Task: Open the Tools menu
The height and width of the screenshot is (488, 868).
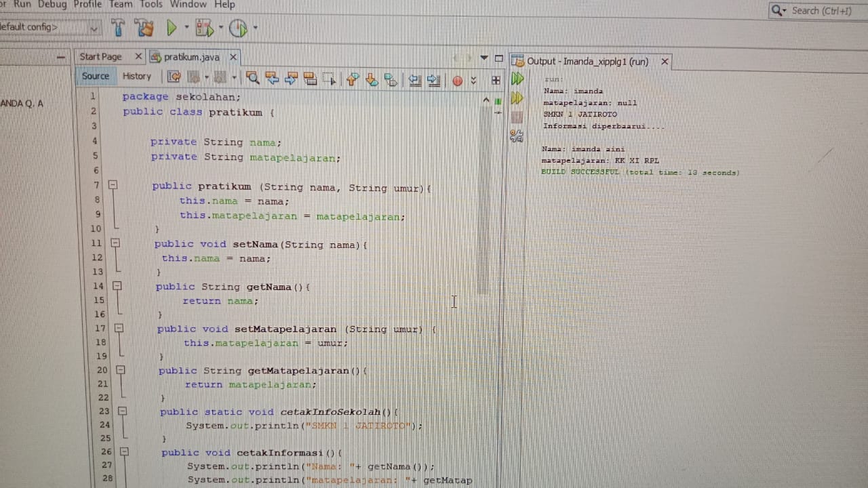Action: 151,5
